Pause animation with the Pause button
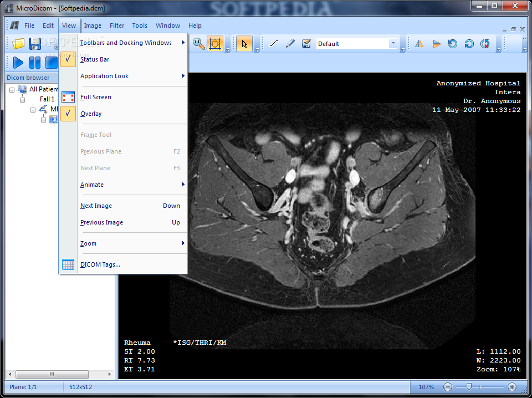The width and height of the screenshot is (532, 398). (34, 63)
